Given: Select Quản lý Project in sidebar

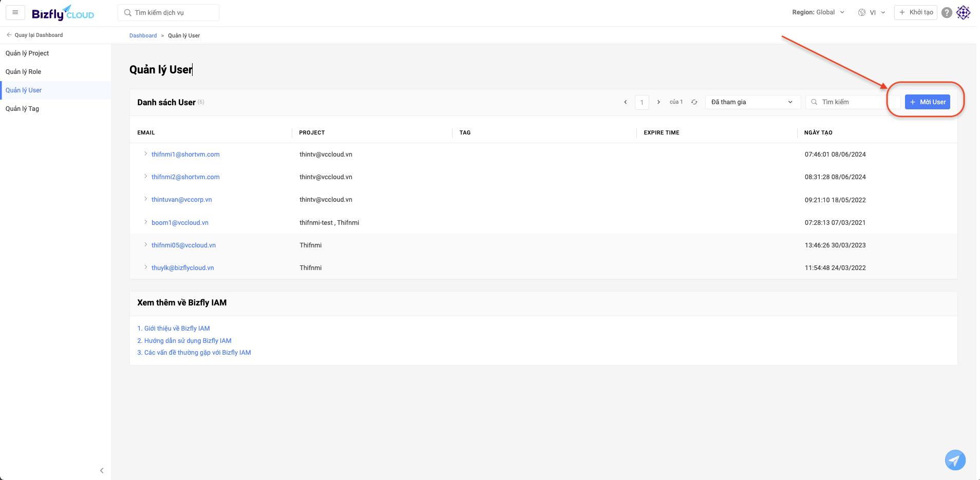Looking at the screenshot, I should coord(27,53).
